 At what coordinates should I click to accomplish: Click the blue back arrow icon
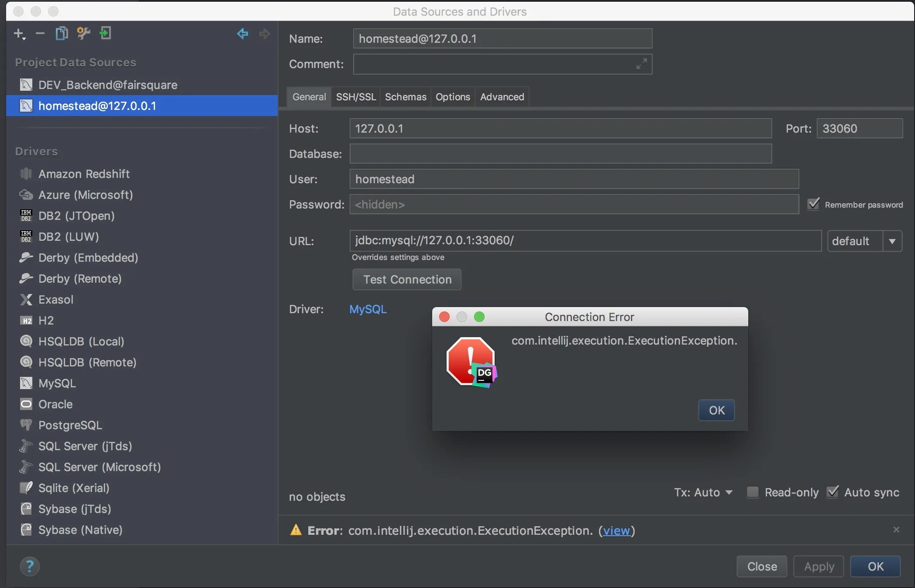click(x=242, y=33)
